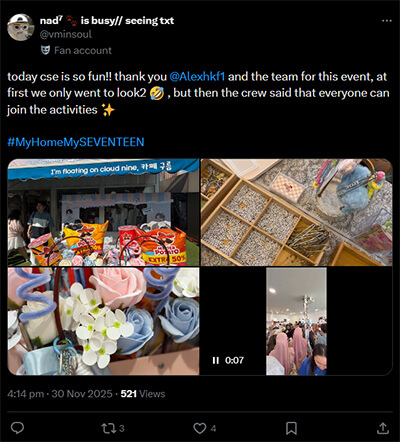
Task: Open the pastel rose bouquet photo
Action: [103, 321]
